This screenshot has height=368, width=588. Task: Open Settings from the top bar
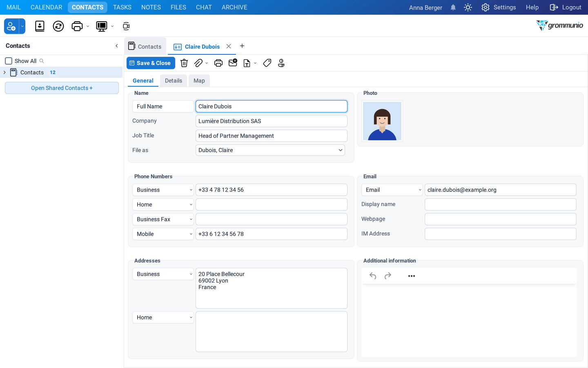point(499,7)
